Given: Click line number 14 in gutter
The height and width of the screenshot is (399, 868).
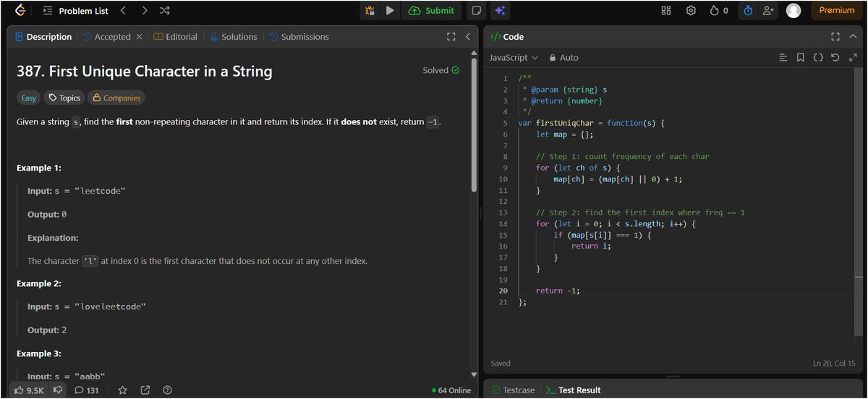Looking at the screenshot, I should (x=503, y=223).
